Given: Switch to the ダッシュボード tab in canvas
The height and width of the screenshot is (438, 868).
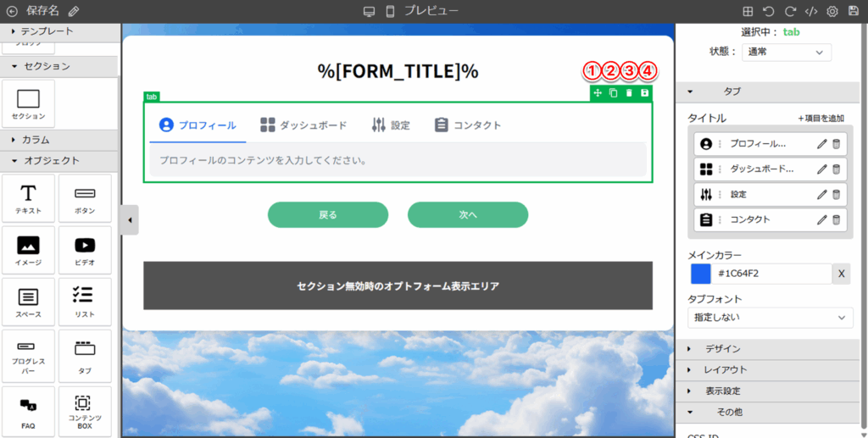Looking at the screenshot, I should tap(303, 125).
